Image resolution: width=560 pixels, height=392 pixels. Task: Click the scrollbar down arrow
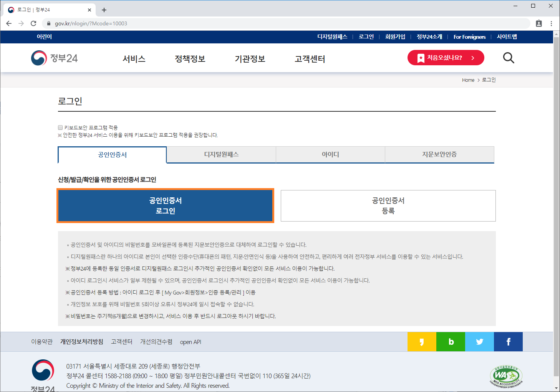tap(557, 388)
